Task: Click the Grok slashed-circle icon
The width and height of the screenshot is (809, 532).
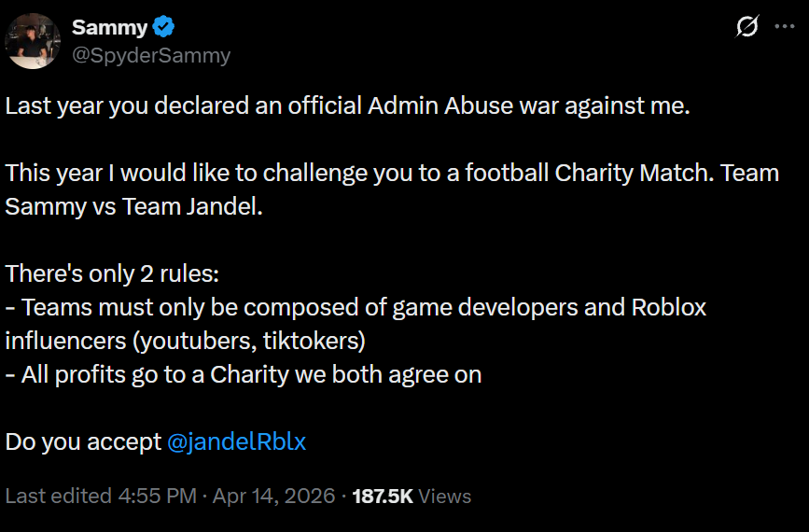Action: tap(746, 27)
